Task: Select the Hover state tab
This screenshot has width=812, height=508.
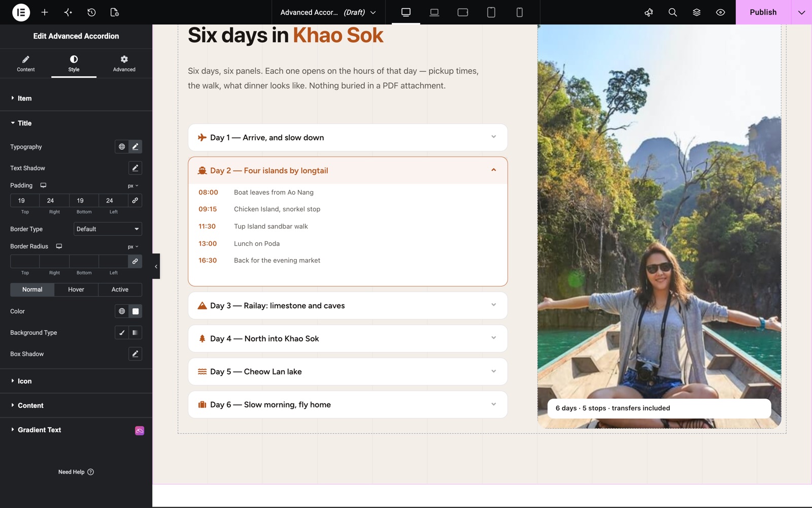Action: 76,290
